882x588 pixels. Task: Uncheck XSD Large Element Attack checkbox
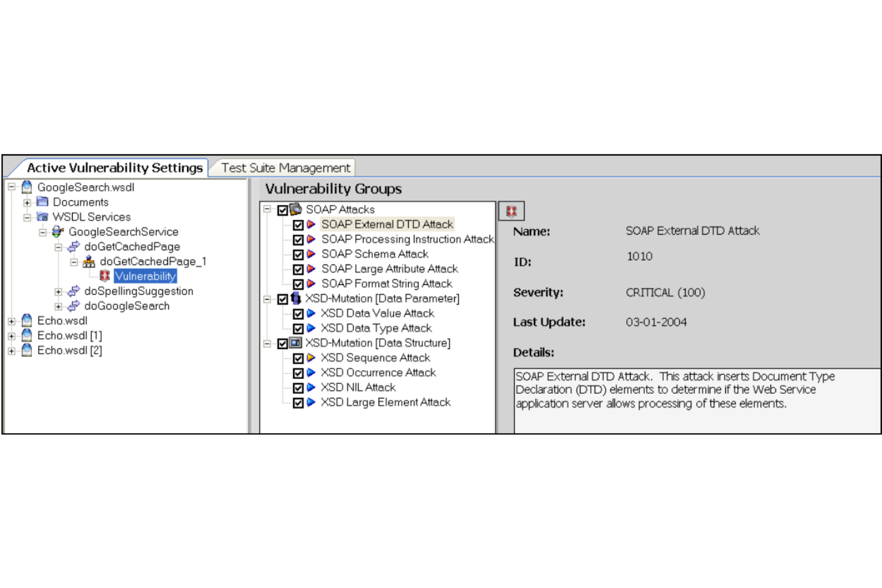pos(299,403)
